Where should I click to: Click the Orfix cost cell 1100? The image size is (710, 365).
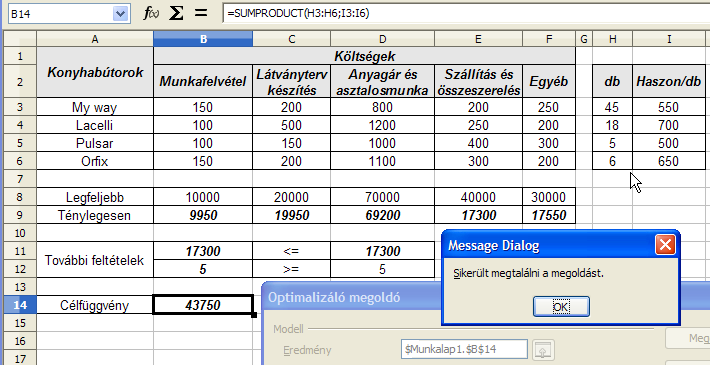point(383,161)
